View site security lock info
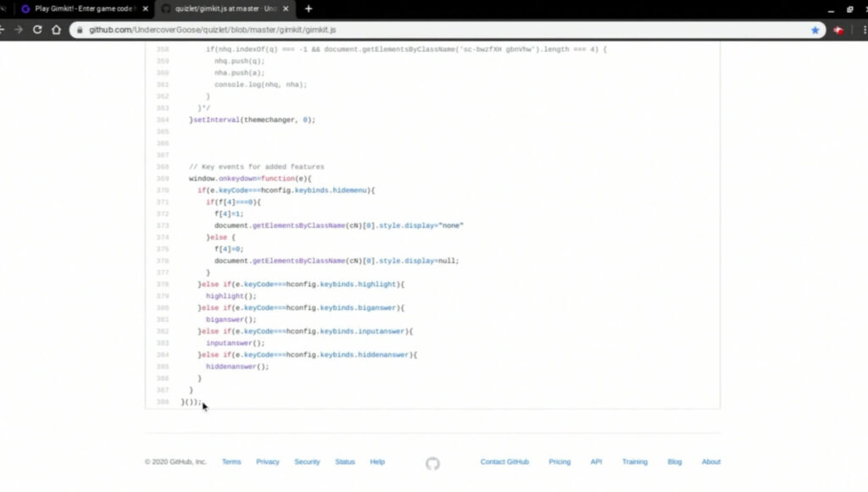 (80, 30)
